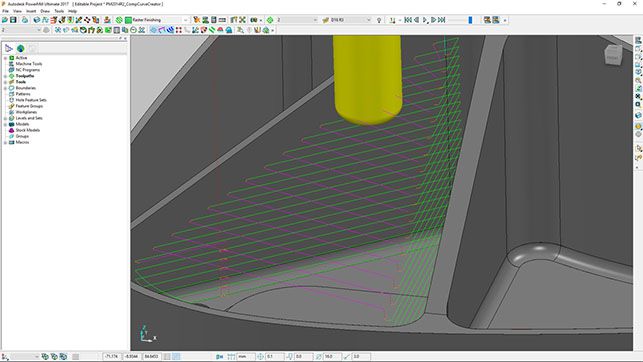
Task: Jump to simulation end
Action: coord(442,20)
